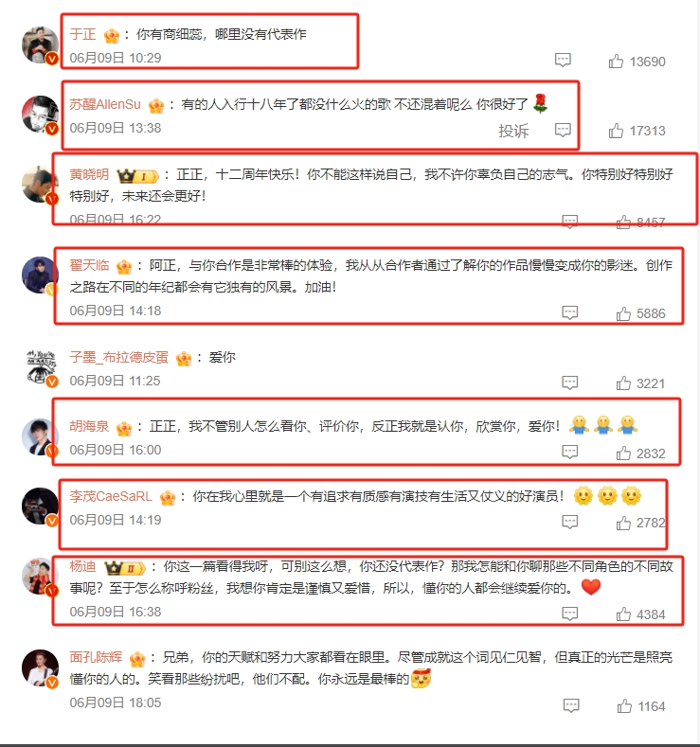The image size is (700, 747).
Task: Visit 李茂CaeSaRL's profile username link
Action: pyautogui.click(x=111, y=496)
